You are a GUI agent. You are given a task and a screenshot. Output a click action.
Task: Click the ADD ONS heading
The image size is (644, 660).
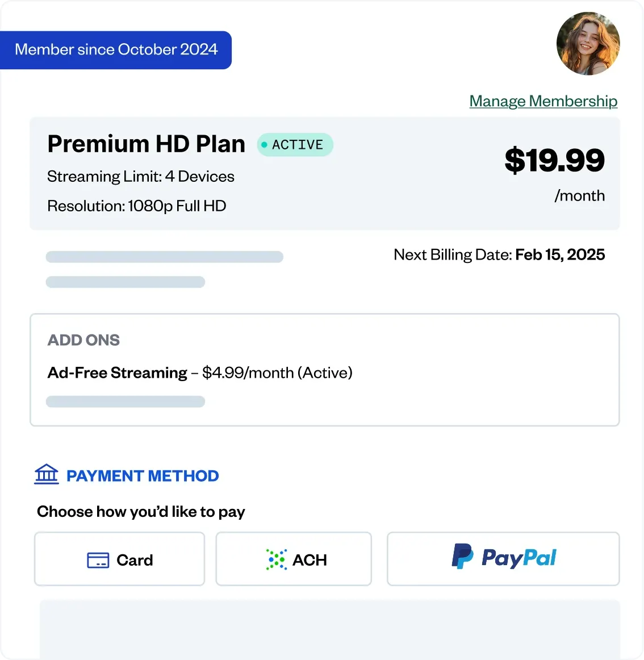click(x=83, y=340)
